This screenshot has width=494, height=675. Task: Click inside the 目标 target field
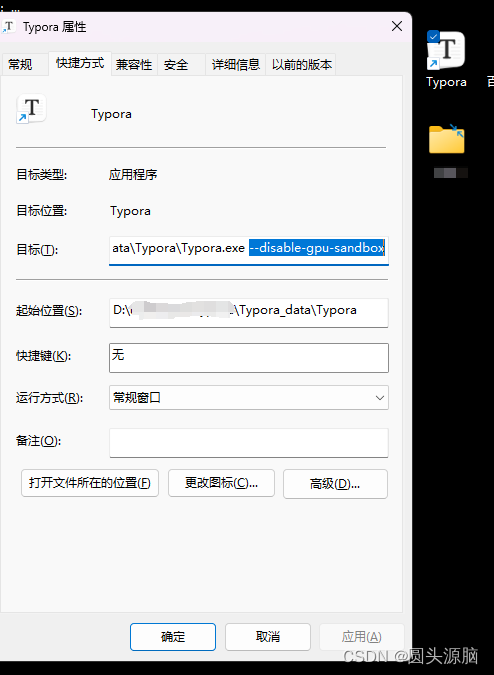249,250
